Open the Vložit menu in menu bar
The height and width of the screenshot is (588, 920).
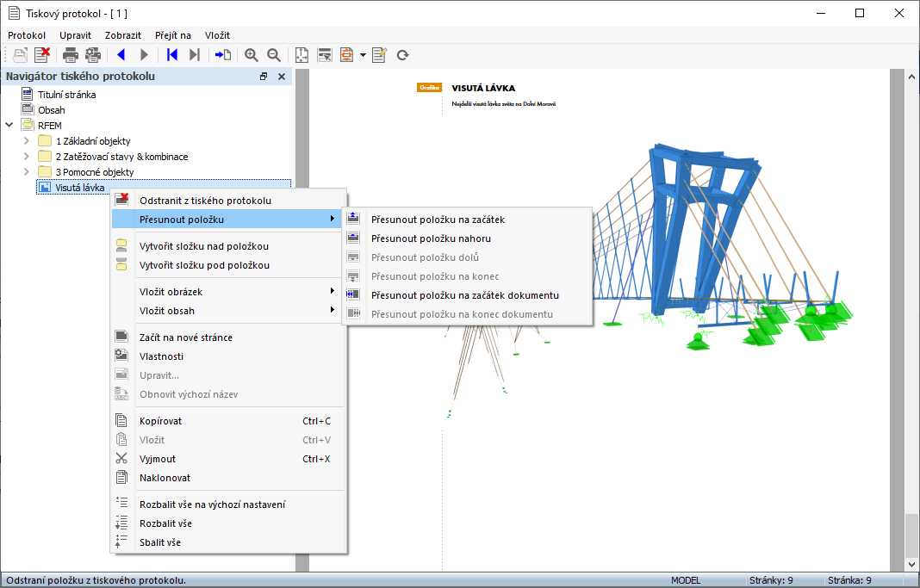tap(217, 35)
